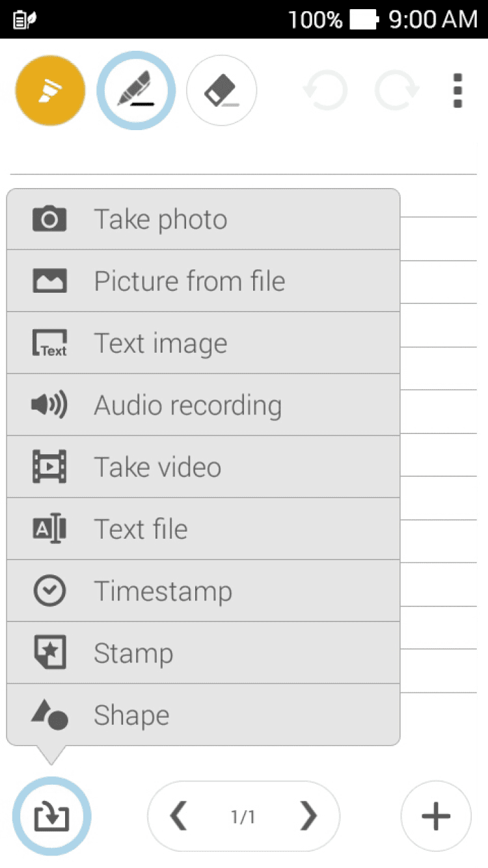Image resolution: width=488 pixels, height=868 pixels.
Task: Open the Stamp option
Action: [x=203, y=653]
